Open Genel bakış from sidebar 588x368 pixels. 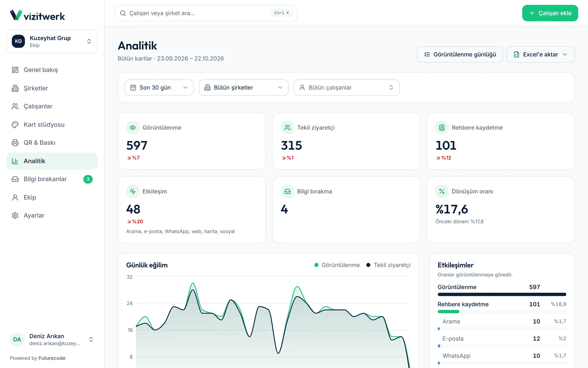click(x=52, y=70)
